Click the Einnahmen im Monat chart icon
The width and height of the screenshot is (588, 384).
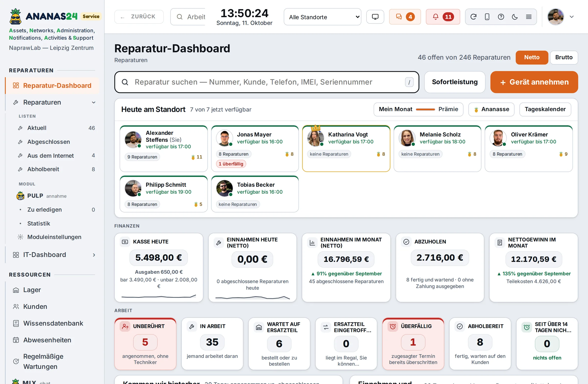click(x=312, y=243)
